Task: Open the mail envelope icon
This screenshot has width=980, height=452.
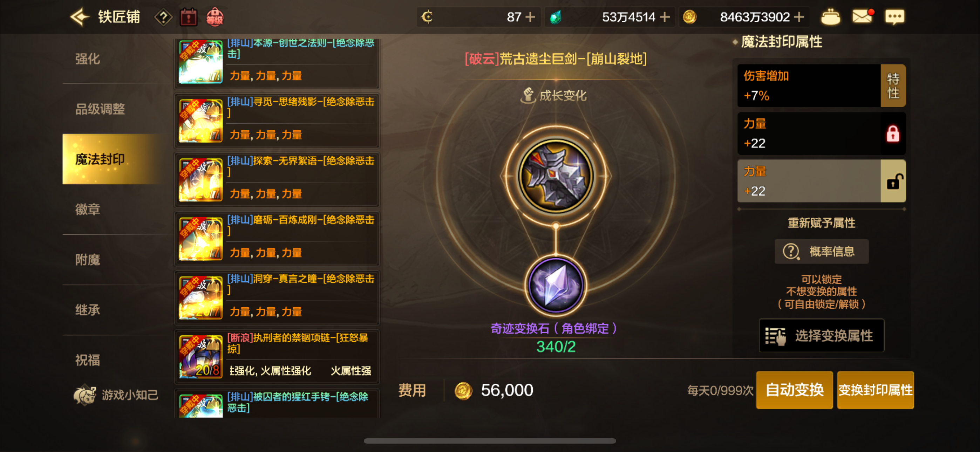Action: pyautogui.click(x=863, y=17)
